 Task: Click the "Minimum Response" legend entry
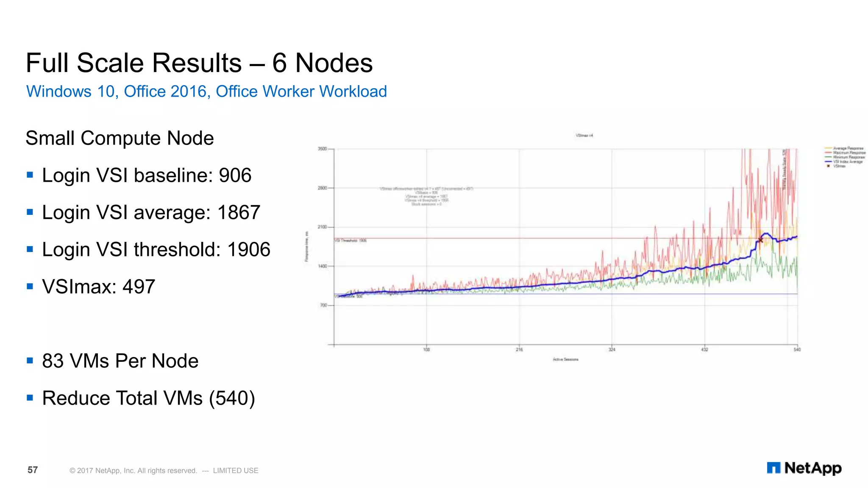(x=845, y=157)
